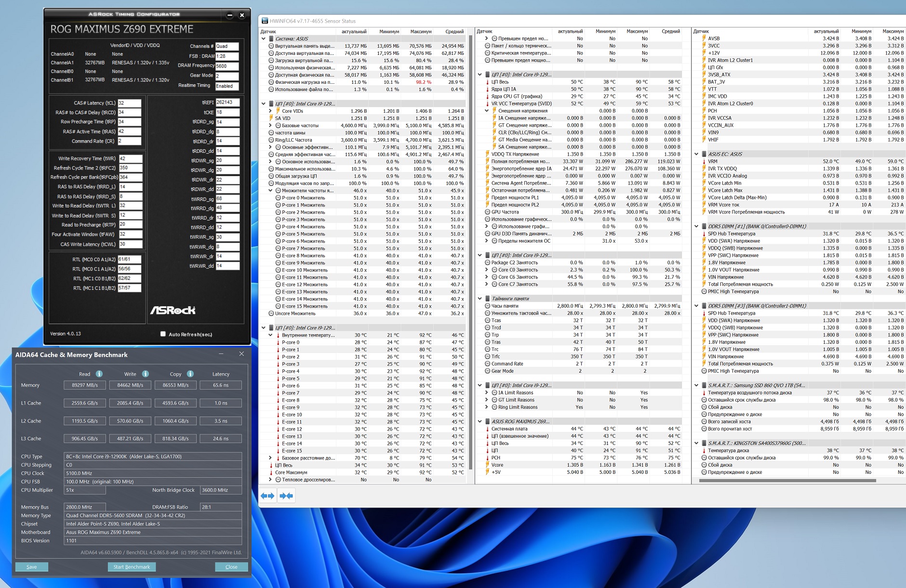
Task: Collapse the Система: ASUS sensor group
Action: pyautogui.click(x=263, y=39)
